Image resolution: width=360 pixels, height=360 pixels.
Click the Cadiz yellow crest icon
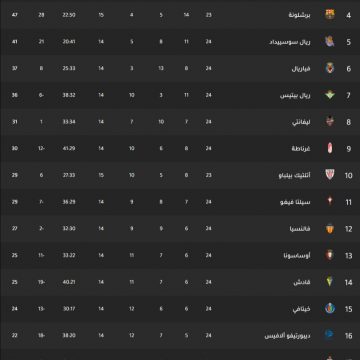[x=330, y=282]
